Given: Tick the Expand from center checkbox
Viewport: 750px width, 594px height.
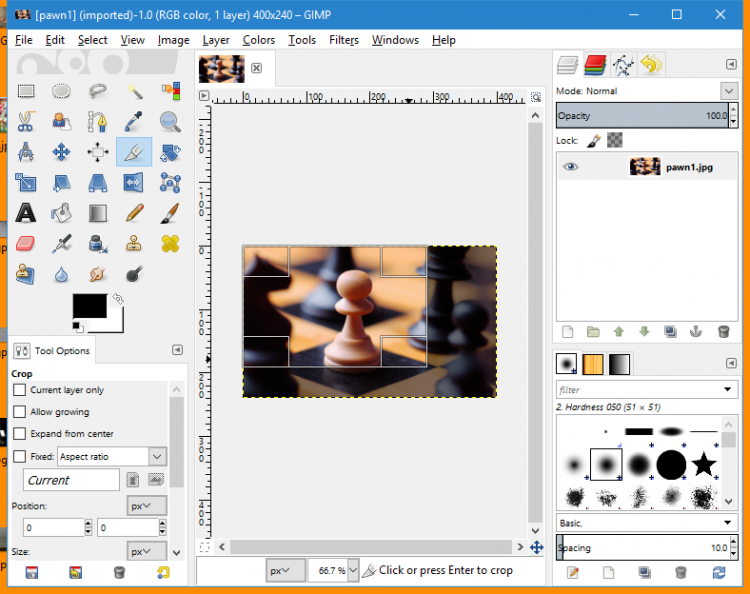Looking at the screenshot, I should 19,434.
